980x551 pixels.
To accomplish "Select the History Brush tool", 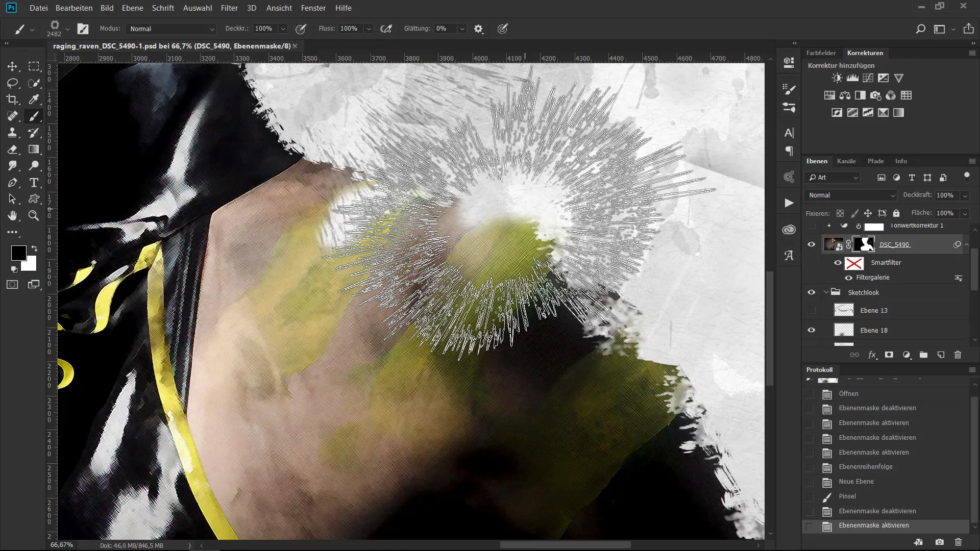I will pos(34,133).
